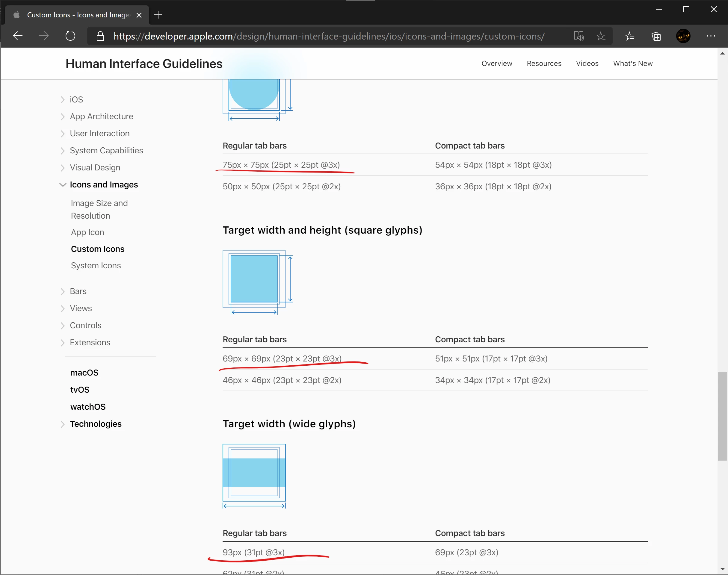
Task: Open a new browser tab
Action: pos(158,15)
